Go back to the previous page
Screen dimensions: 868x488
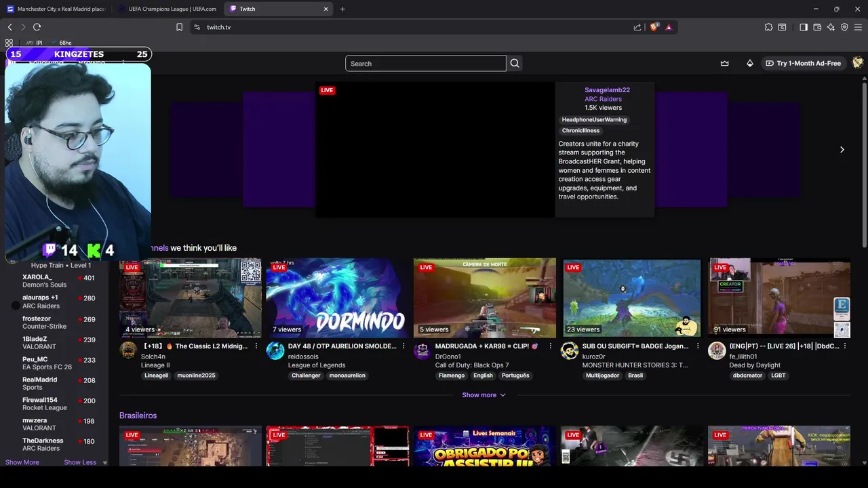pyautogui.click(x=9, y=27)
